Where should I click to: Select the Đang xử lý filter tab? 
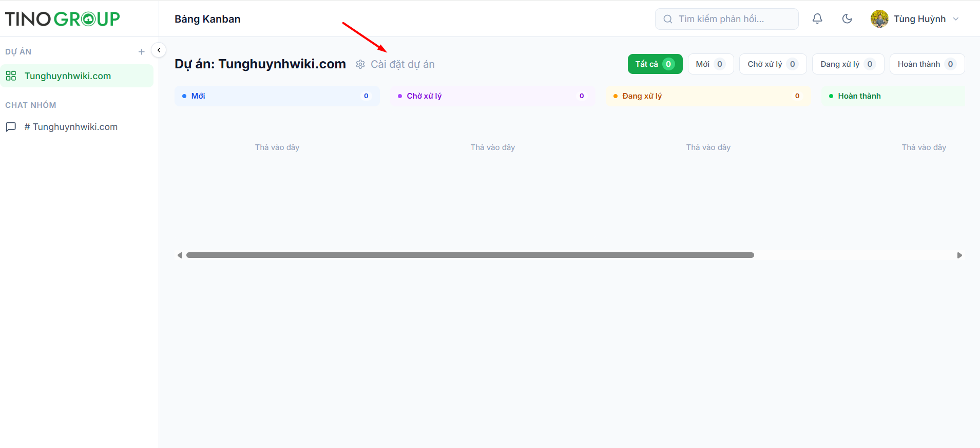(x=848, y=64)
